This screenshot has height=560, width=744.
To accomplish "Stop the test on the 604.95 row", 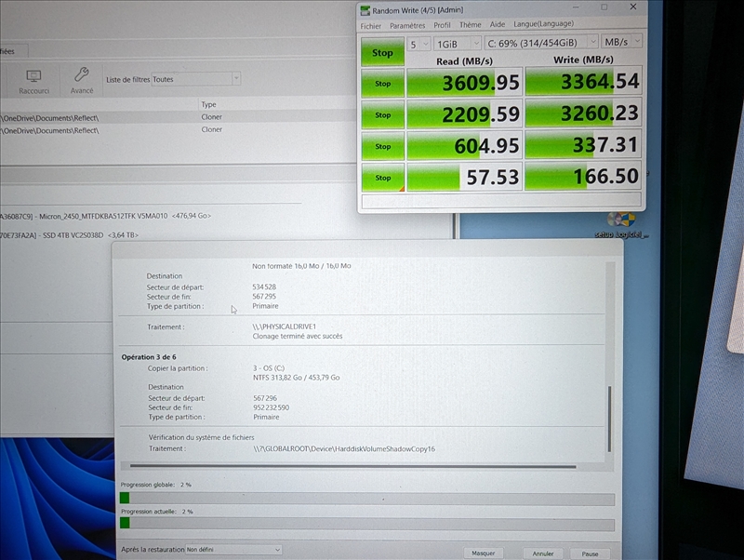I will point(382,146).
